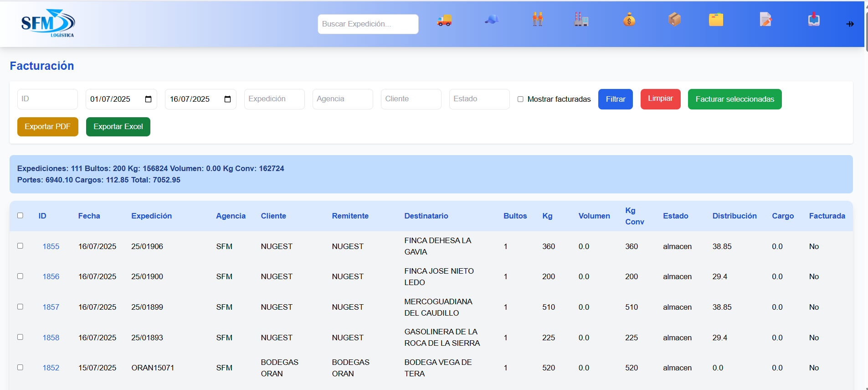Click the Facturación page heading
868x390 pixels.
42,66
